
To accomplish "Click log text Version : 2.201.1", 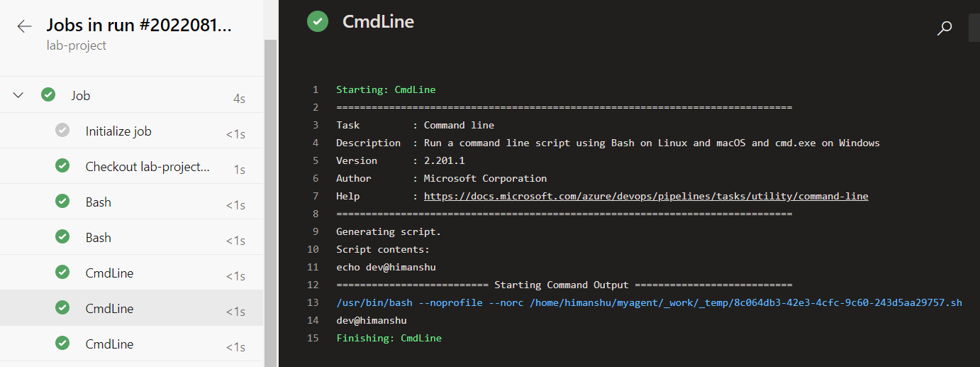I will point(400,160).
